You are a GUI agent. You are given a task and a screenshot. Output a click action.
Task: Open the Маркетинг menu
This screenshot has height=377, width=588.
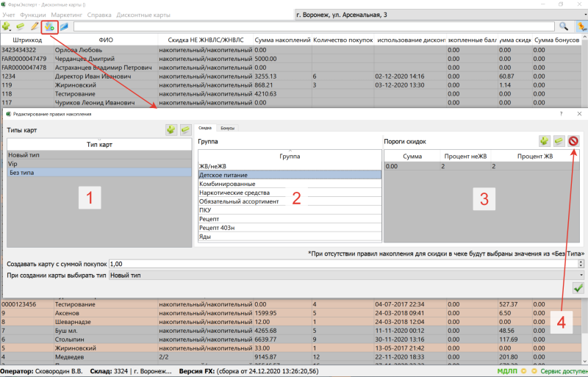tap(66, 15)
